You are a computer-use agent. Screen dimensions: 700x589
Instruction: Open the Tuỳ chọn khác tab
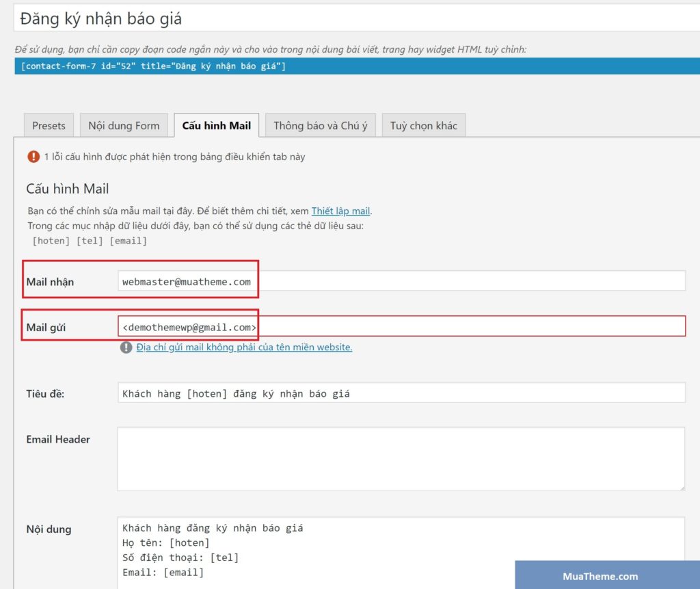tap(423, 125)
